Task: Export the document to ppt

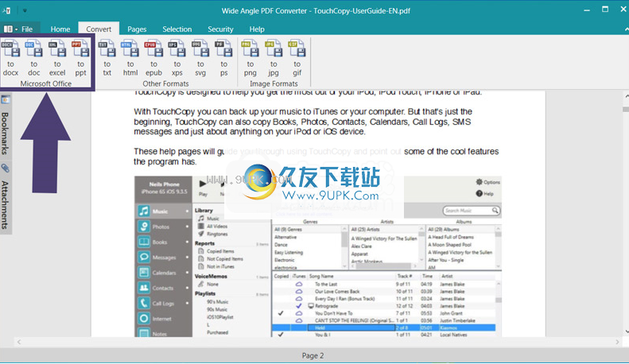Action: pos(80,58)
